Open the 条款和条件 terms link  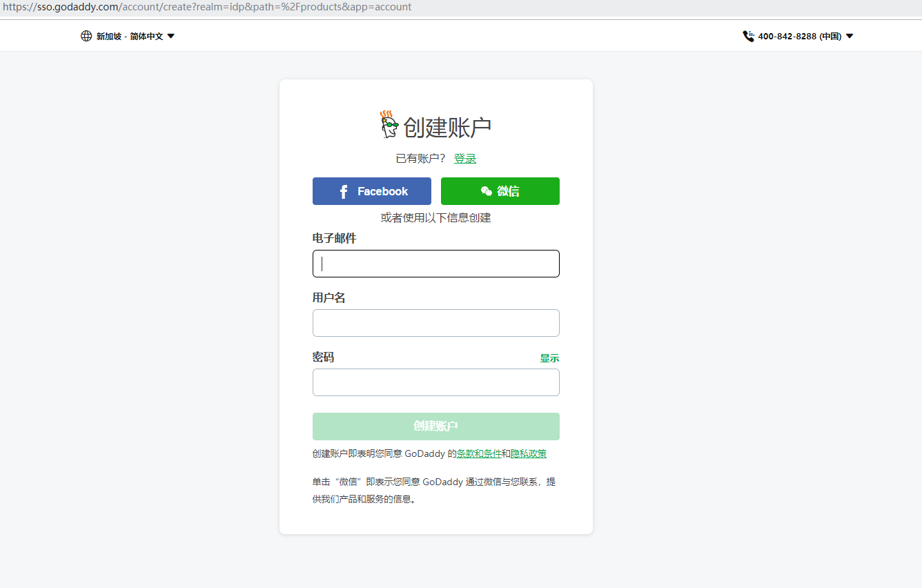[479, 454]
